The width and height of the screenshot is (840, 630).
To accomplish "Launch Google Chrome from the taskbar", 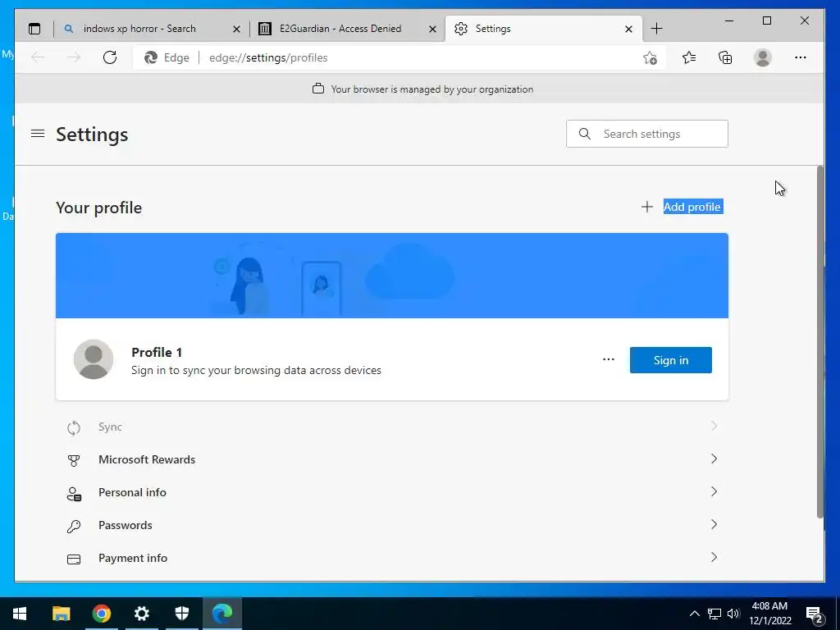I will (101, 614).
